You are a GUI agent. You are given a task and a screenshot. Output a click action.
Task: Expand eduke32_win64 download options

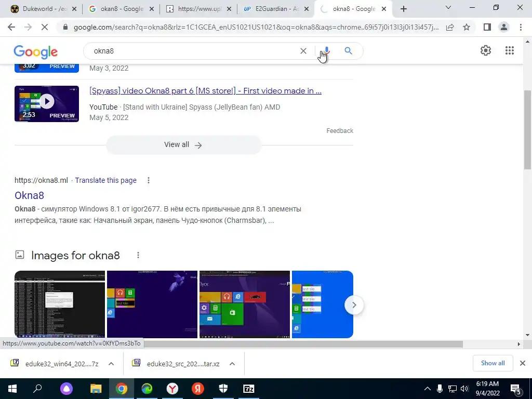pos(111,364)
